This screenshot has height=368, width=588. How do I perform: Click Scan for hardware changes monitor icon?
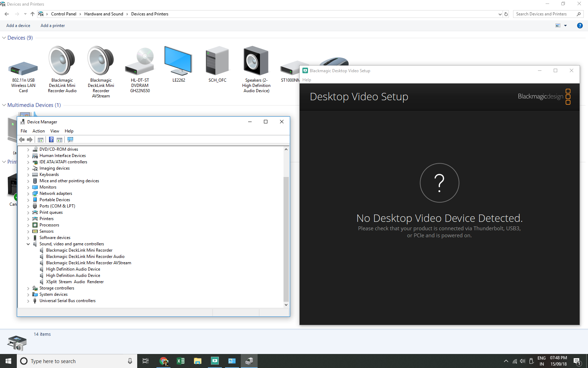pos(70,140)
